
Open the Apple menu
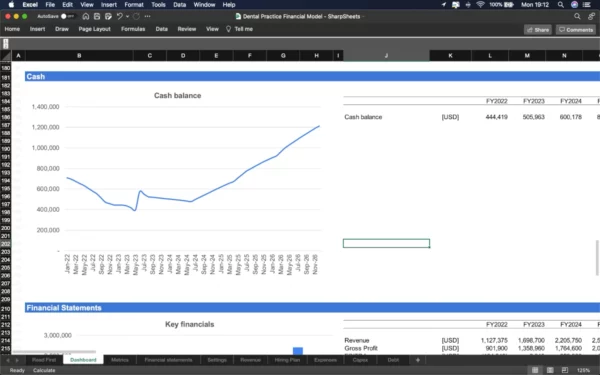11,5
